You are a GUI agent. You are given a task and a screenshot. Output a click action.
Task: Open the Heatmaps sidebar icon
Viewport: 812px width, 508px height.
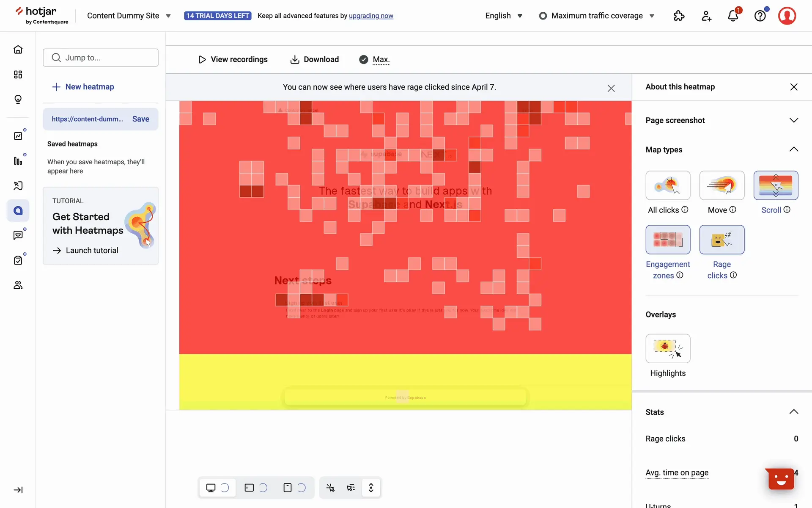coord(18,210)
